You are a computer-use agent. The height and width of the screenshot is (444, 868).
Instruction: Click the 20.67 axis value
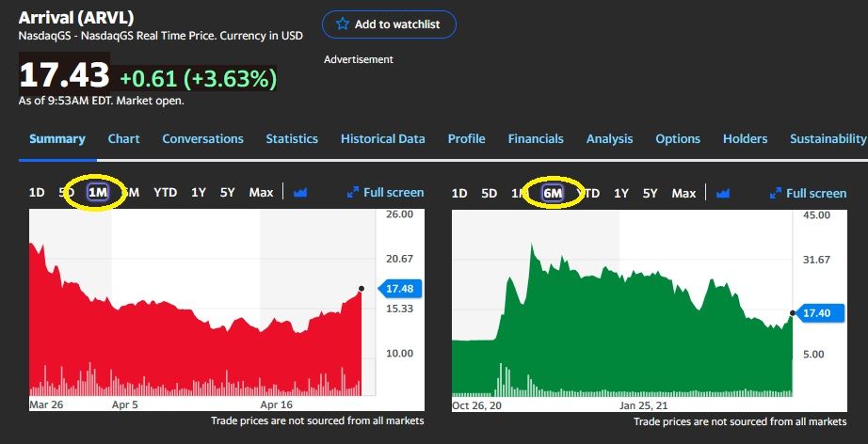click(x=399, y=259)
